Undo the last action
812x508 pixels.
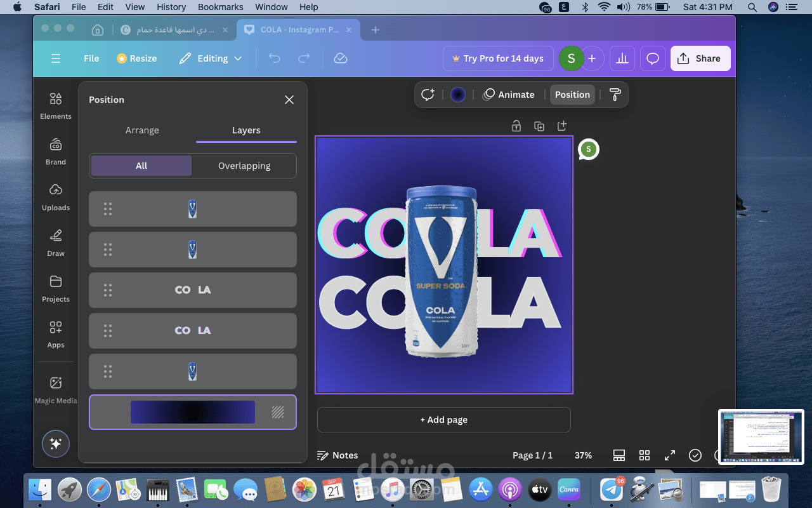click(274, 58)
